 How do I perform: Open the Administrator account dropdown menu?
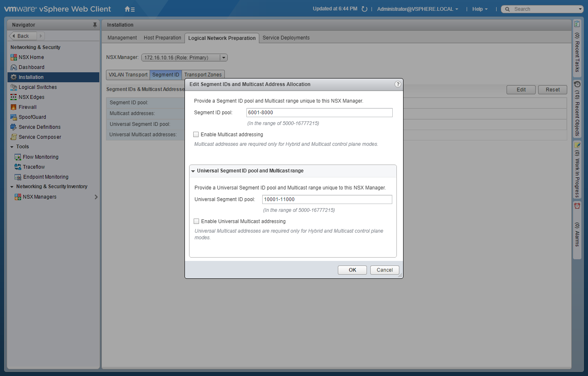point(418,9)
